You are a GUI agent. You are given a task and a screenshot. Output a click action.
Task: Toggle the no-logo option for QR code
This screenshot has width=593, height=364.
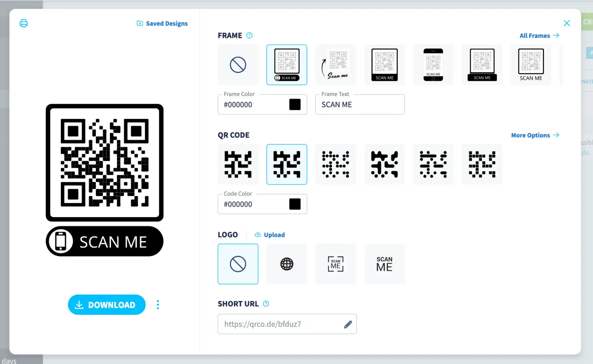(x=238, y=264)
